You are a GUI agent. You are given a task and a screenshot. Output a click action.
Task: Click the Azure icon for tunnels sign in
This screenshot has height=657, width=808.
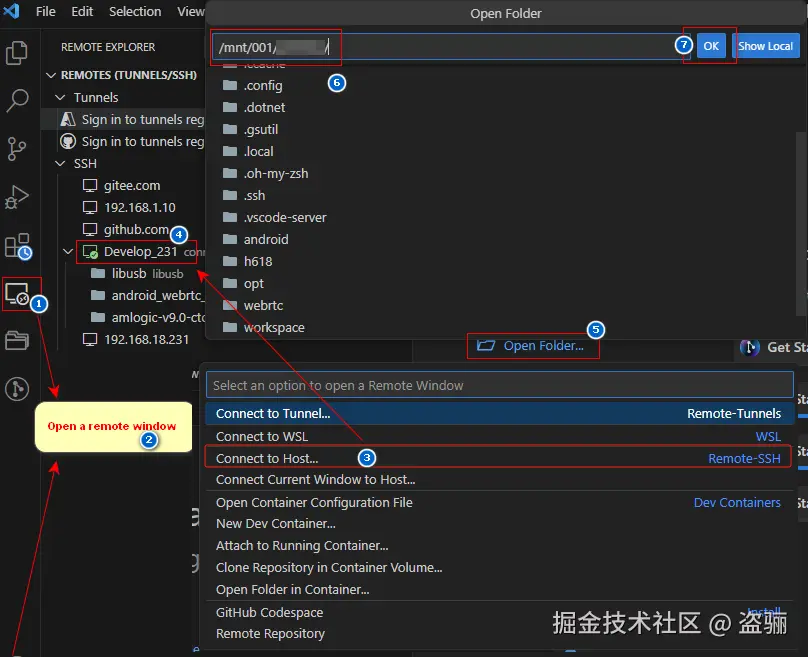coord(68,119)
